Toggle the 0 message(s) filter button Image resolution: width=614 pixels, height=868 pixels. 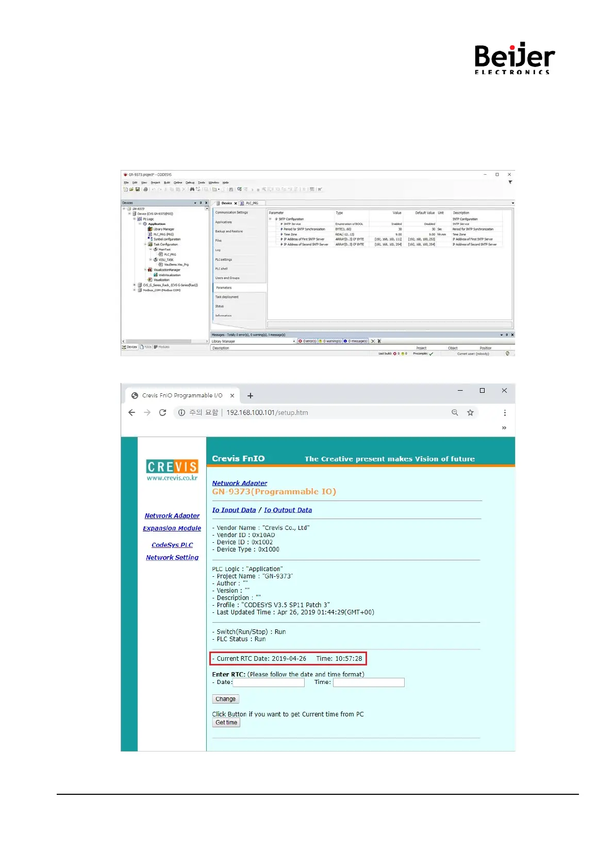(355, 341)
